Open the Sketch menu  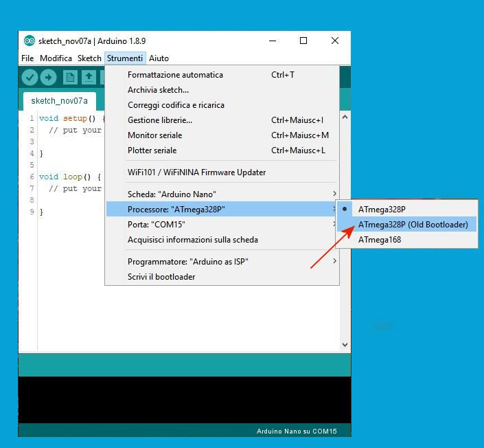click(x=89, y=58)
